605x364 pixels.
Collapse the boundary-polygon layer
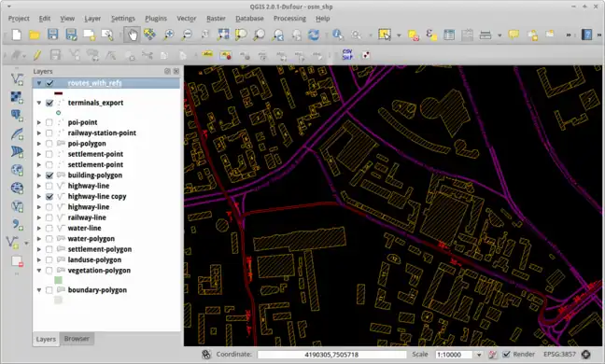point(39,290)
